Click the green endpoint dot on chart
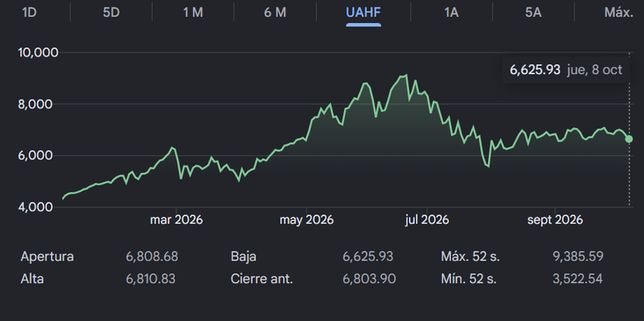The width and height of the screenshot is (644, 321). coord(629,139)
